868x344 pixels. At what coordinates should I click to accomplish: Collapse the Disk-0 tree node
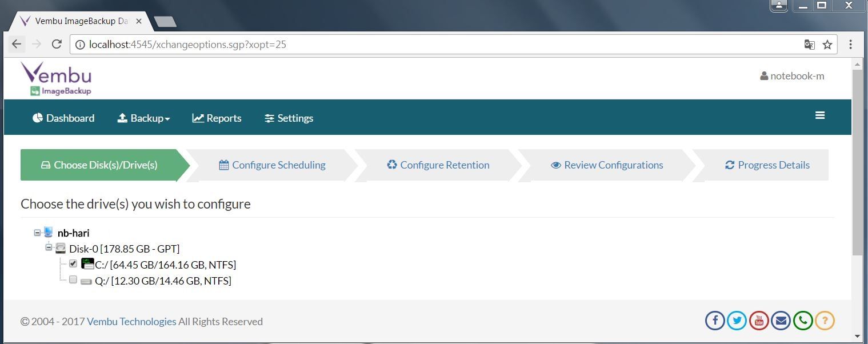[49, 247]
